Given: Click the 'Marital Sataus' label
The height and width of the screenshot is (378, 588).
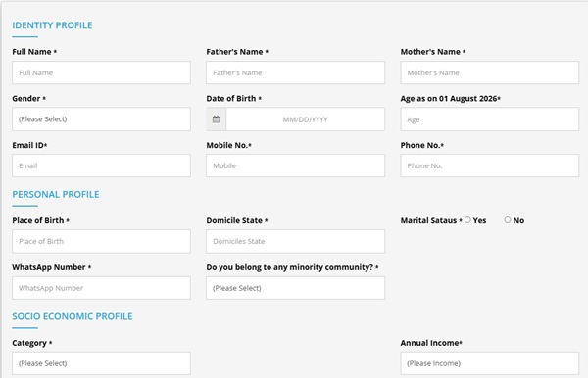Looking at the screenshot, I should tap(431, 220).
